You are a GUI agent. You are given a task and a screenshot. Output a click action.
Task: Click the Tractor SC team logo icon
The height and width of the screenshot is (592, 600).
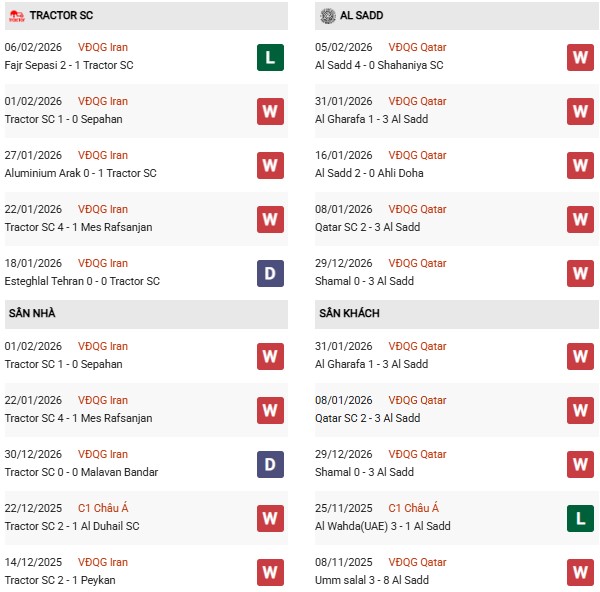[x=15, y=16]
